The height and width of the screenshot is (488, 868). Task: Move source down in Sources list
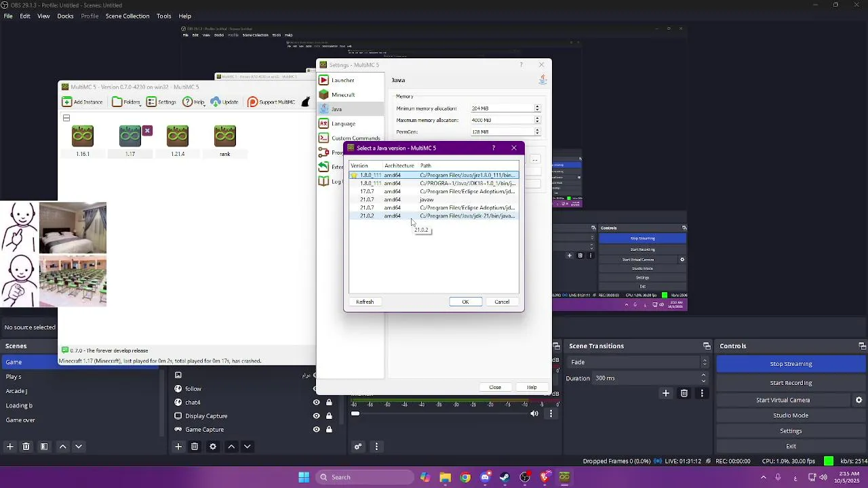(248, 447)
